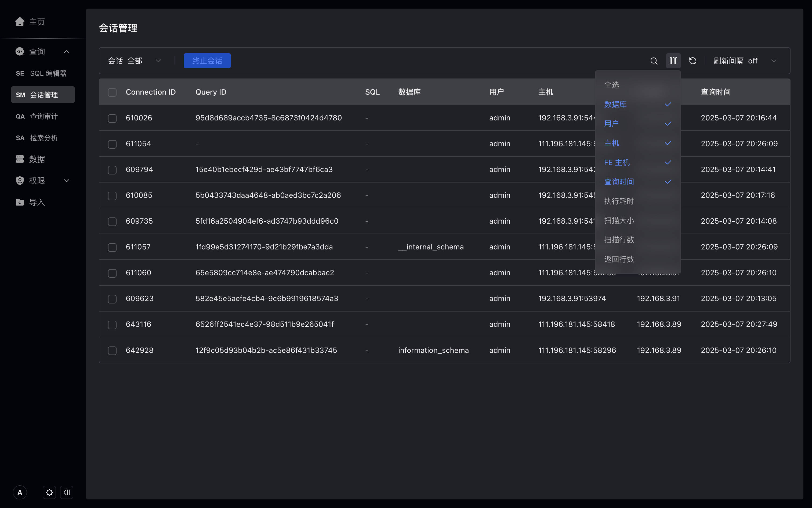Click the query section icon

coord(20,51)
